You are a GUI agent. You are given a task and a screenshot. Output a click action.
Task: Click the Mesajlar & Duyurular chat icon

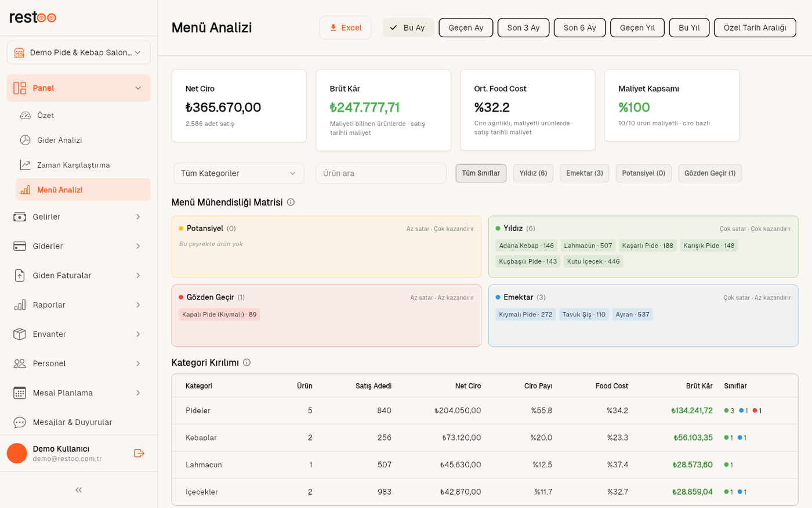click(20, 422)
